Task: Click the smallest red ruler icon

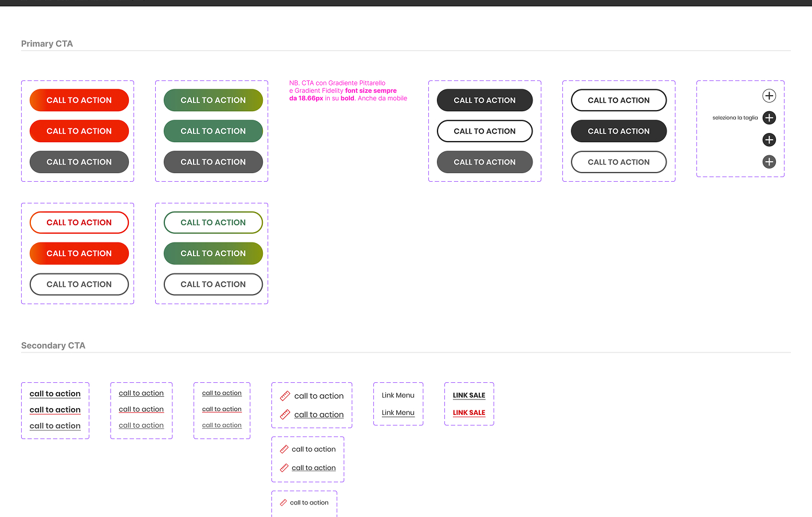Action: coord(283,503)
